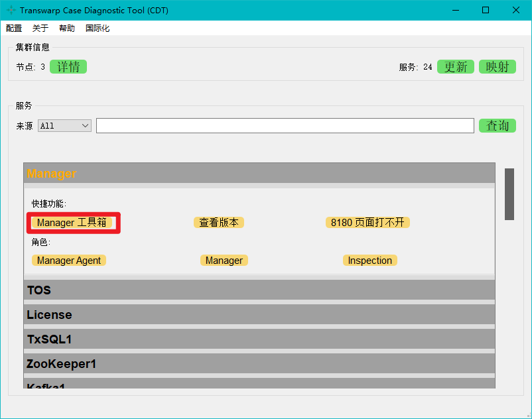Click the 查询 search button

point(498,125)
